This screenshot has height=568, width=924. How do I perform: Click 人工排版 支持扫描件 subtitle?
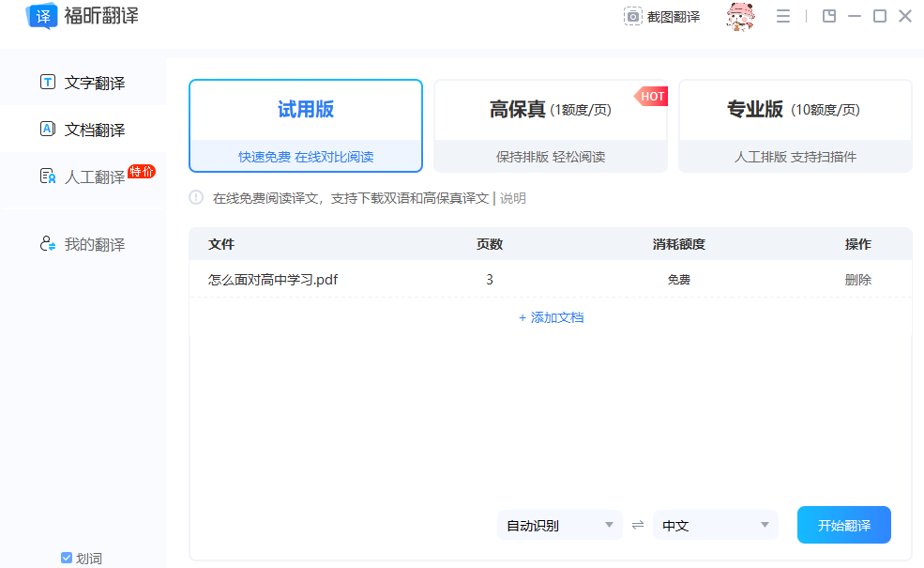(795, 157)
